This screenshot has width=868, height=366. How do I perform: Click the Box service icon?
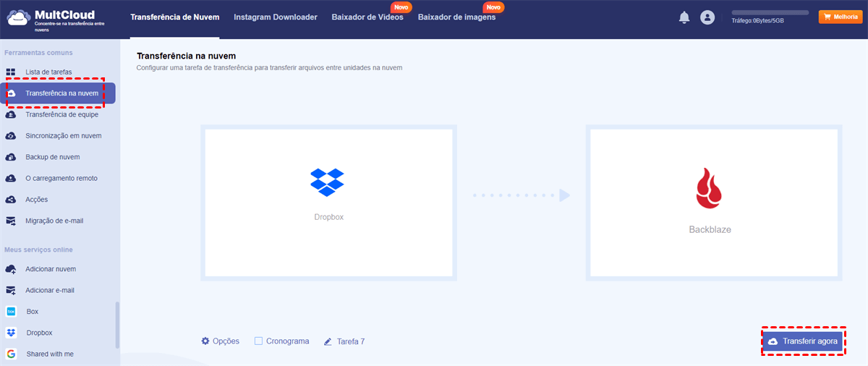click(11, 312)
